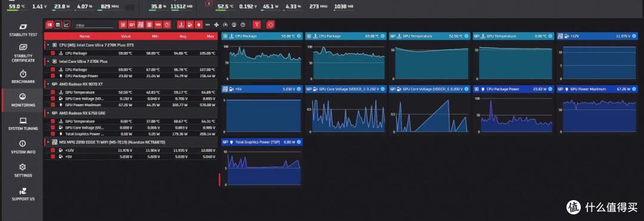The height and width of the screenshot is (221, 644).
Task: Toggle the CPU sensor source filter icon
Action: click(123, 24)
